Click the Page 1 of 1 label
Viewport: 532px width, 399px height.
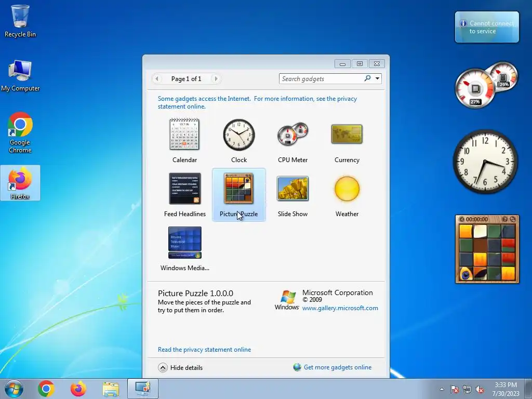[187, 79]
